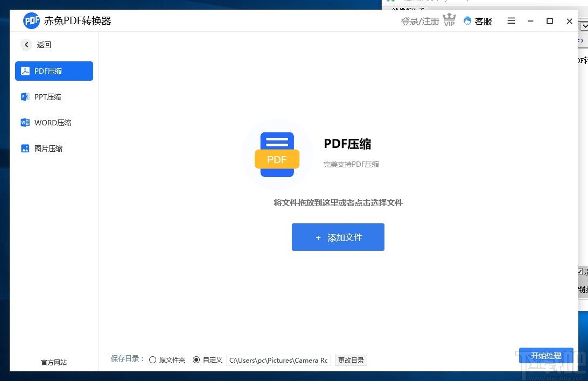Select the 图片压缩 image compression icon
Viewport: 588px width, 381px height.
25,148
